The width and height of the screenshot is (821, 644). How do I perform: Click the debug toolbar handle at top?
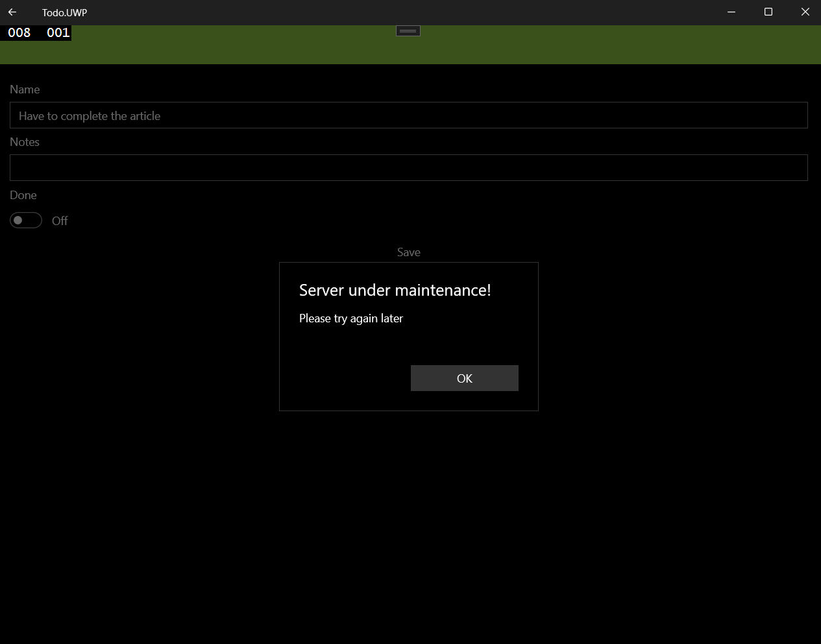(408, 31)
